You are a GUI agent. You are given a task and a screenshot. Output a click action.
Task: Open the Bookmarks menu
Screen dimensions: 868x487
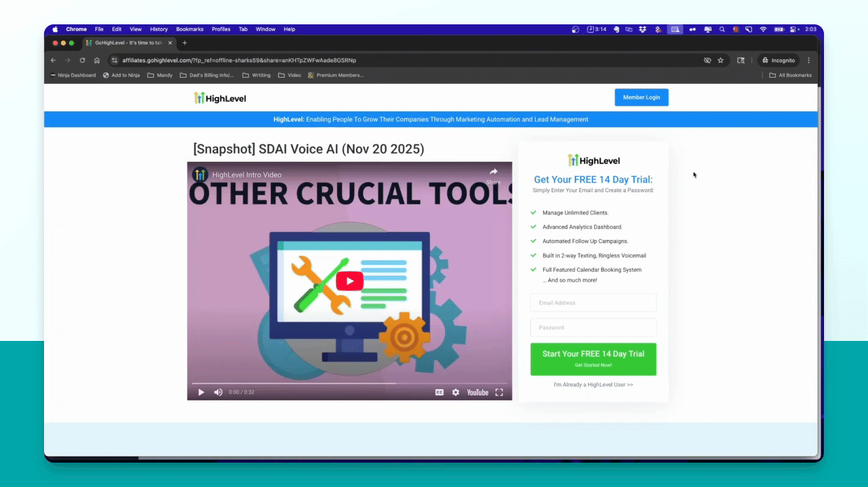190,29
